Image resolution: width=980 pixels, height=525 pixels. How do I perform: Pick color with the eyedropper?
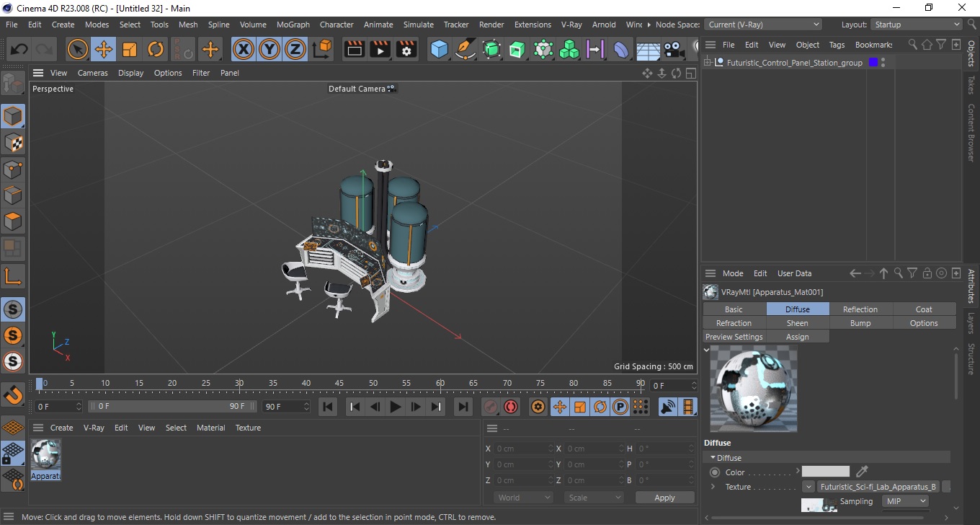(861, 472)
